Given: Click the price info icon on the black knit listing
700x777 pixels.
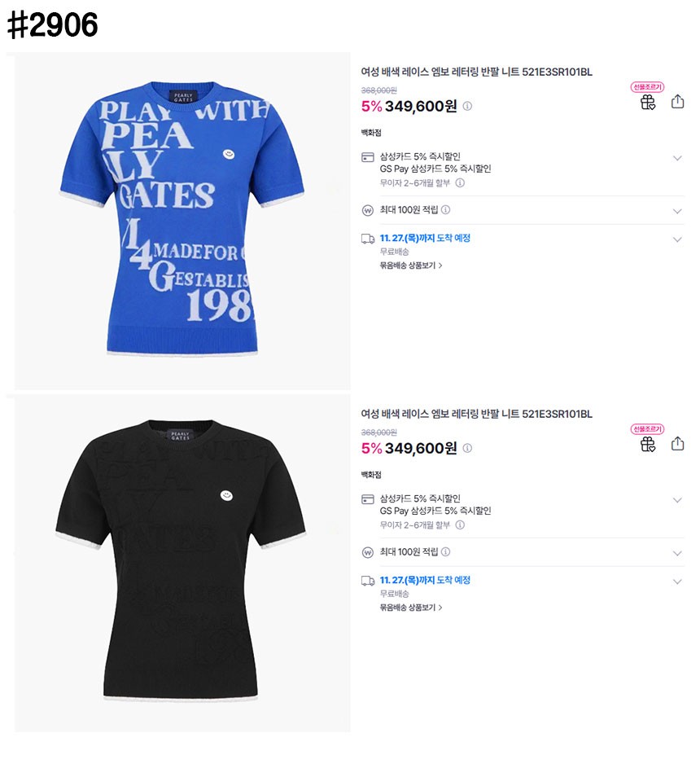Looking at the screenshot, I should pos(467,449).
